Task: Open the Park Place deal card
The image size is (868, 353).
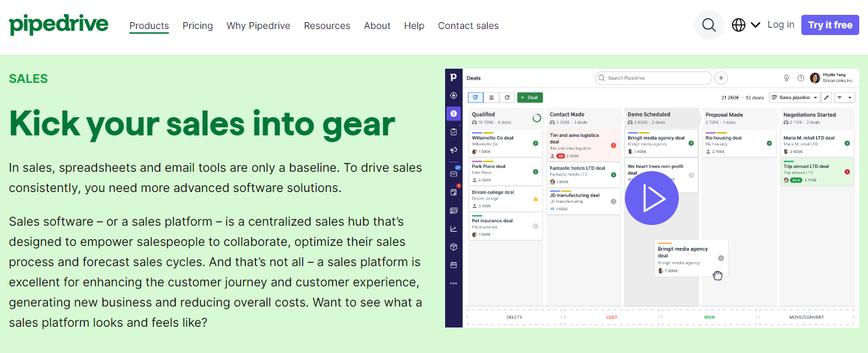Action: [x=505, y=171]
